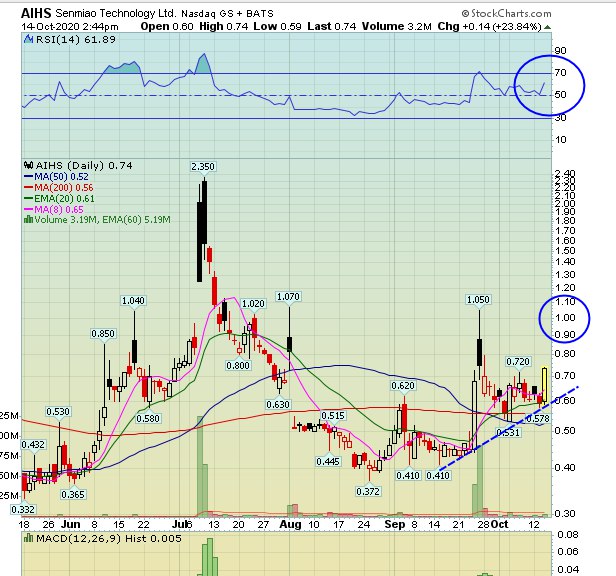
Task: Click the Chg +0.14 (+23.84%) value
Action: click(490, 26)
